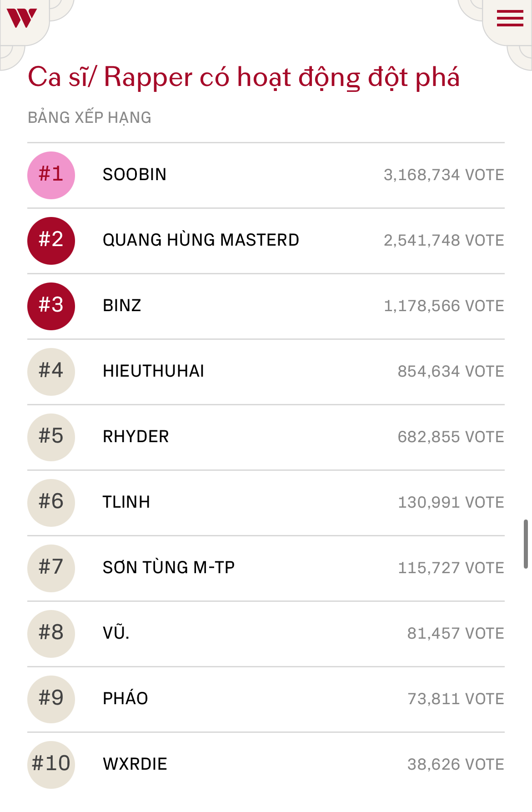Viewport: 532px width, 812px height.
Task: Tap the red W logo
Action: [x=21, y=18]
